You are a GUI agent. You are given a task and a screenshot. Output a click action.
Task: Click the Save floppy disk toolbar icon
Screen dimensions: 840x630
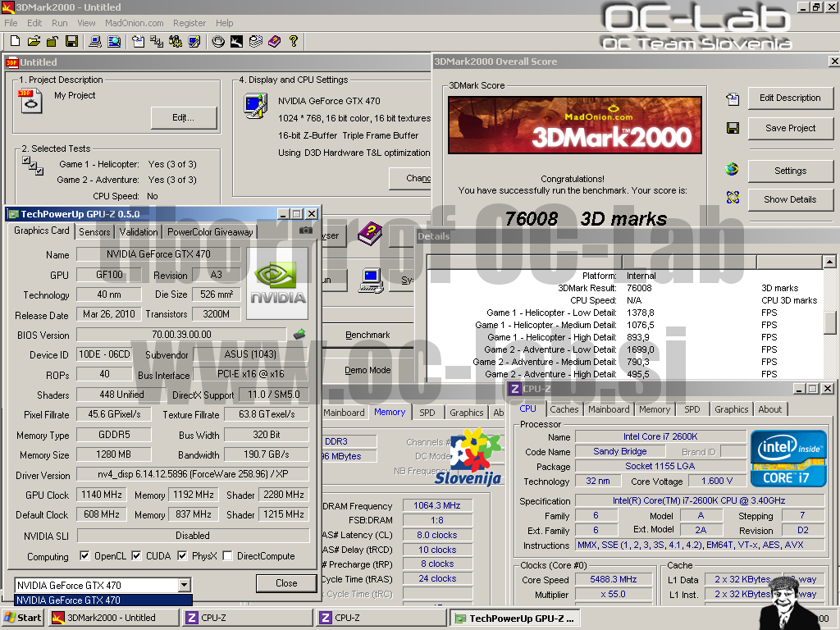tap(71, 41)
